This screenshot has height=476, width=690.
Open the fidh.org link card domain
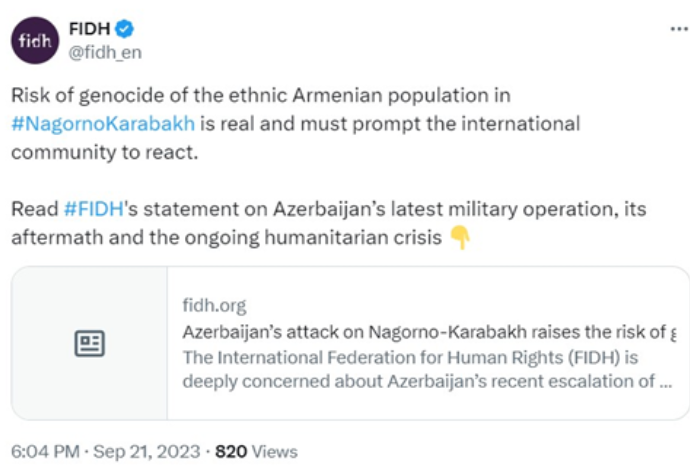[x=214, y=305]
